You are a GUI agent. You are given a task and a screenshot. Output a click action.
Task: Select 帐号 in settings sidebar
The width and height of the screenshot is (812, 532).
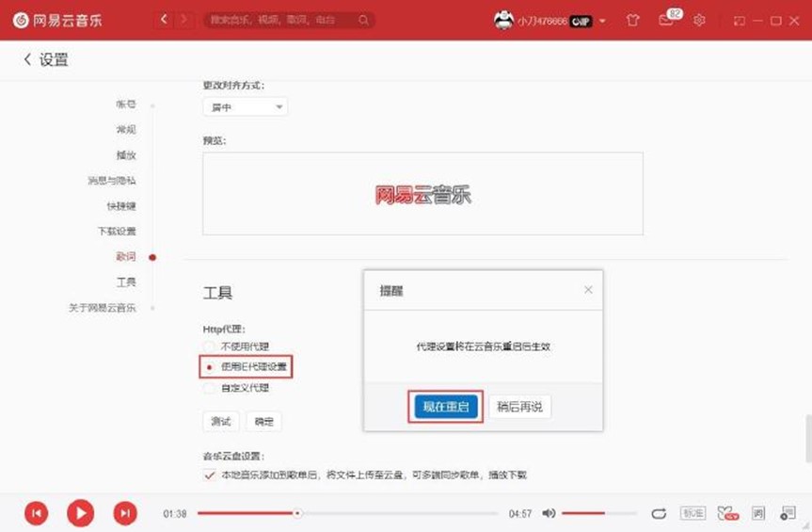(126, 105)
